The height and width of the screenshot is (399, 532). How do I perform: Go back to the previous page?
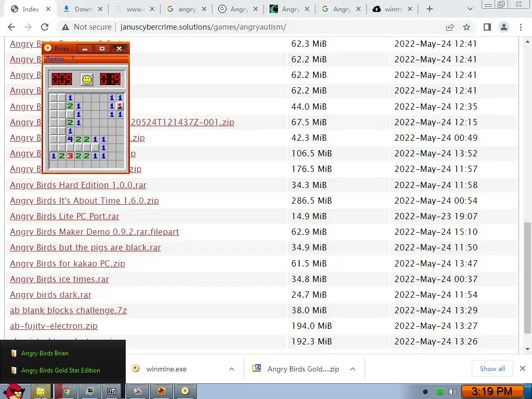point(11,27)
